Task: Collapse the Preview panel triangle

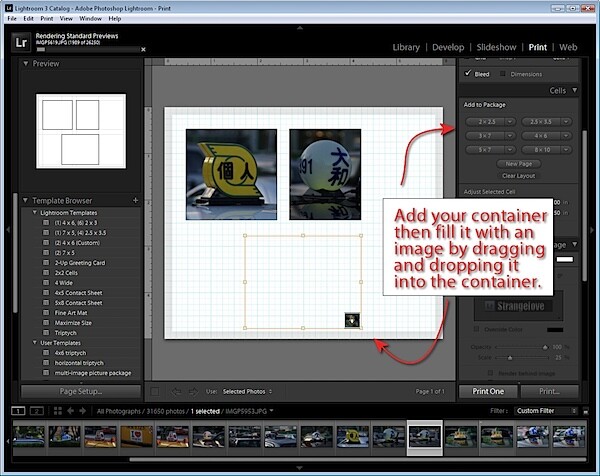Action: 26,64
